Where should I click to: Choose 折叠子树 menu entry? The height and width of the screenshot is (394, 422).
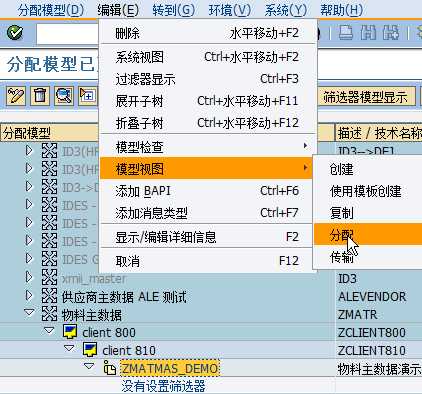pyautogui.click(x=207, y=123)
